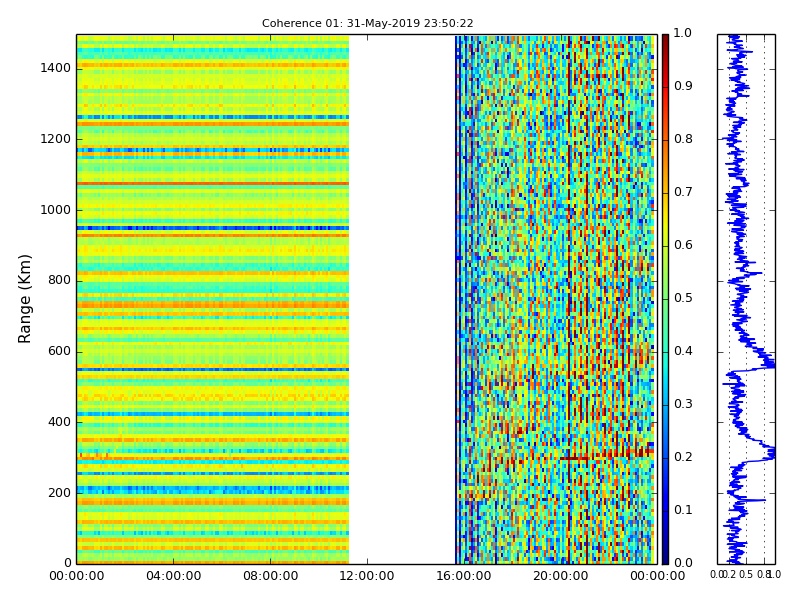Click the 04:00:00 time axis label

tap(173, 576)
